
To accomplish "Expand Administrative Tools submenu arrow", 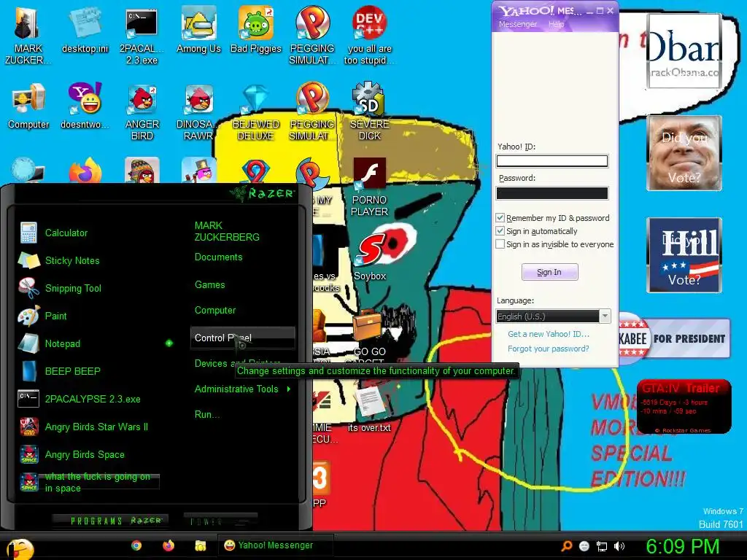I will (x=289, y=389).
